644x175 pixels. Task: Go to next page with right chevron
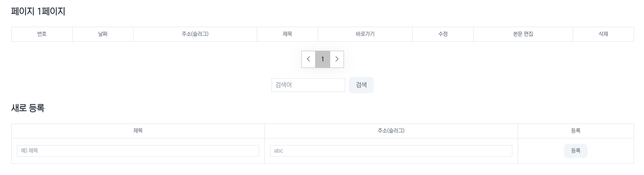[337, 59]
